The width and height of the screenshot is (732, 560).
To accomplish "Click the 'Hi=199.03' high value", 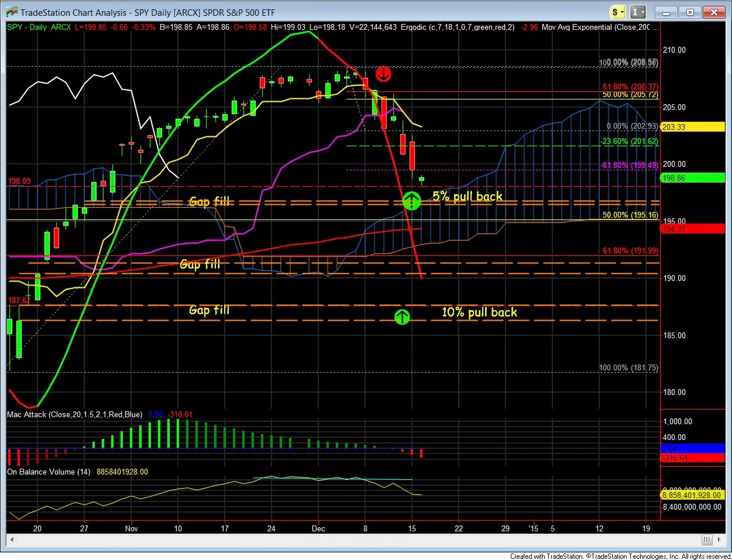I will [288, 28].
